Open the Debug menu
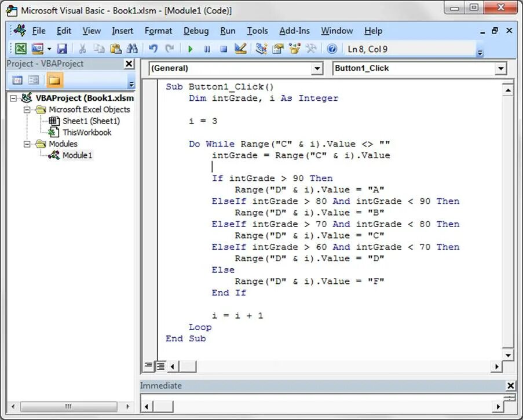This screenshot has width=523, height=420. (x=196, y=31)
